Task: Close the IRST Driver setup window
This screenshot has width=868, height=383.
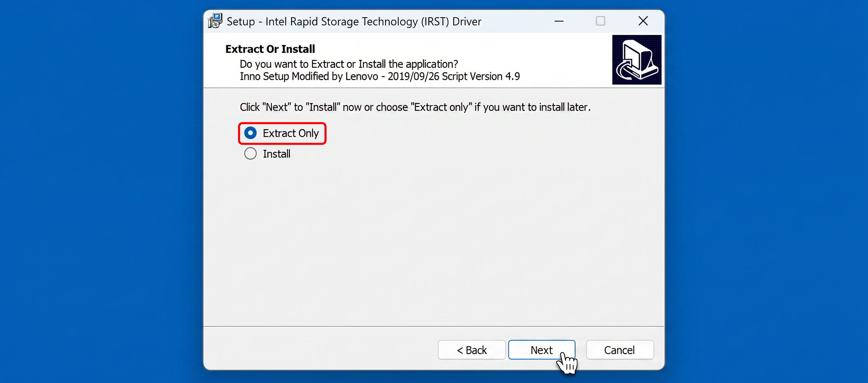Action: (x=643, y=21)
